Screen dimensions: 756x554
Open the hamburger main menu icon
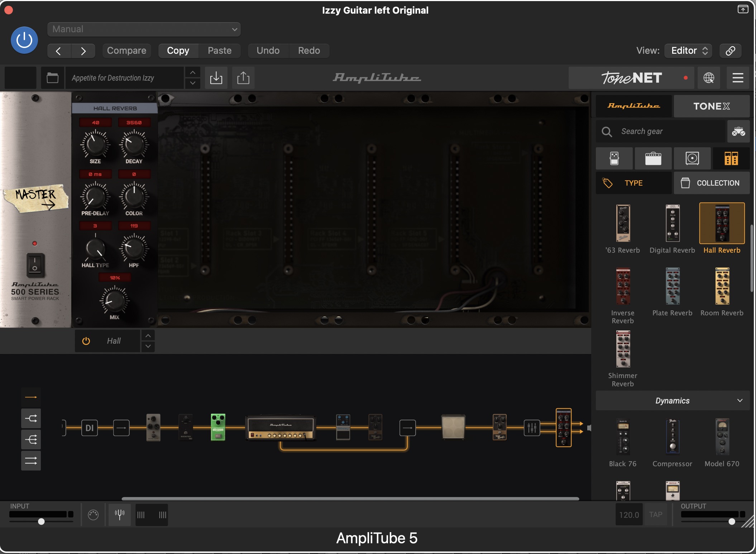tap(738, 78)
